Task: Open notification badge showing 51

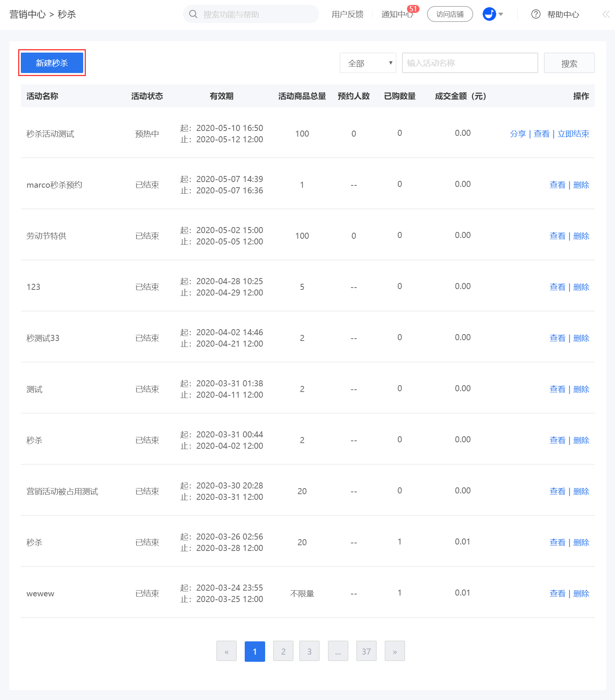Action: [413, 9]
